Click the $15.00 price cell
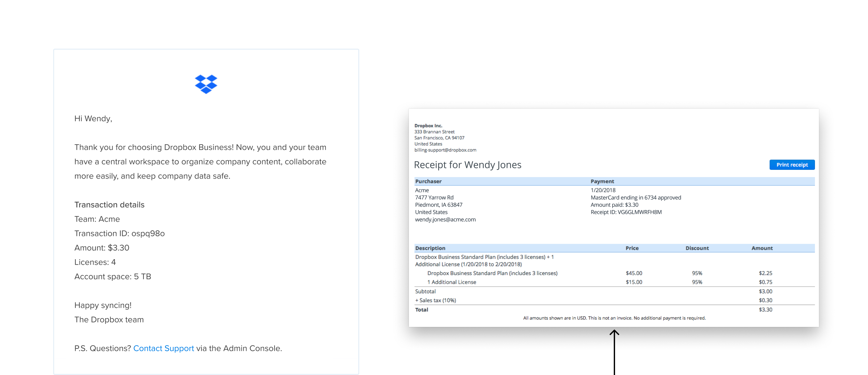Viewport: 868px width, 375px height. coord(634,282)
